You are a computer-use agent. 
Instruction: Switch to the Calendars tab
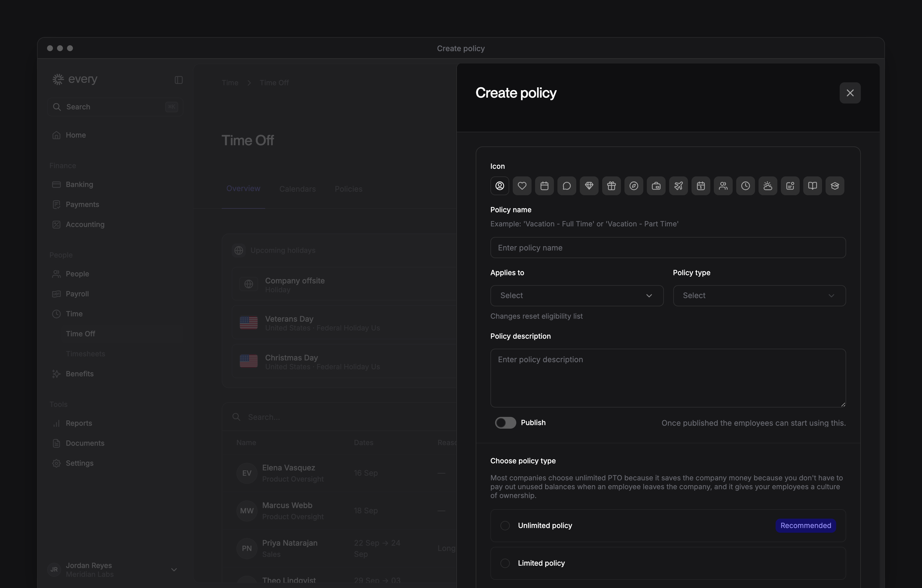[298, 189]
